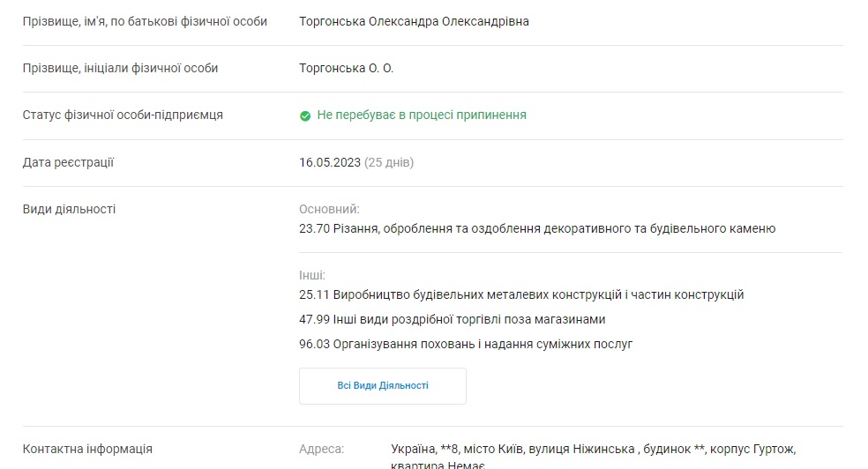
Task: Click activity 47.99 Інші види роздрібної торгівлі
Action: coord(453,320)
